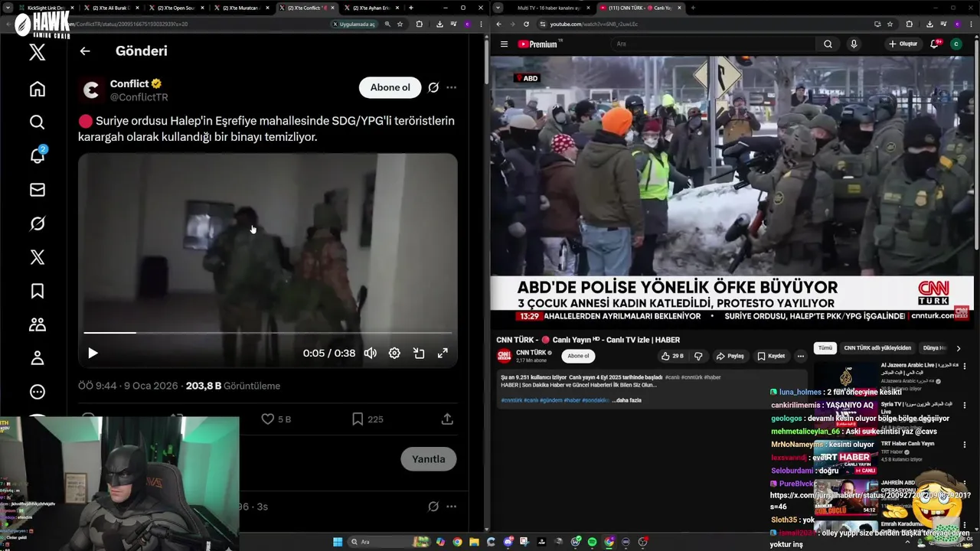Image resolution: width=980 pixels, height=551 pixels.
Task: Seek on the tweet video progress bar
Action: pos(267,333)
